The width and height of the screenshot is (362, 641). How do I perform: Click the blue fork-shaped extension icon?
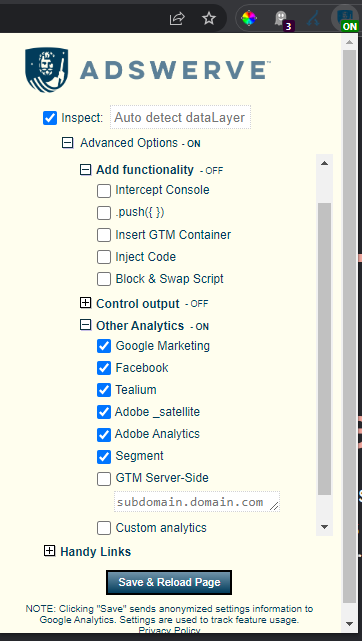coord(313,18)
